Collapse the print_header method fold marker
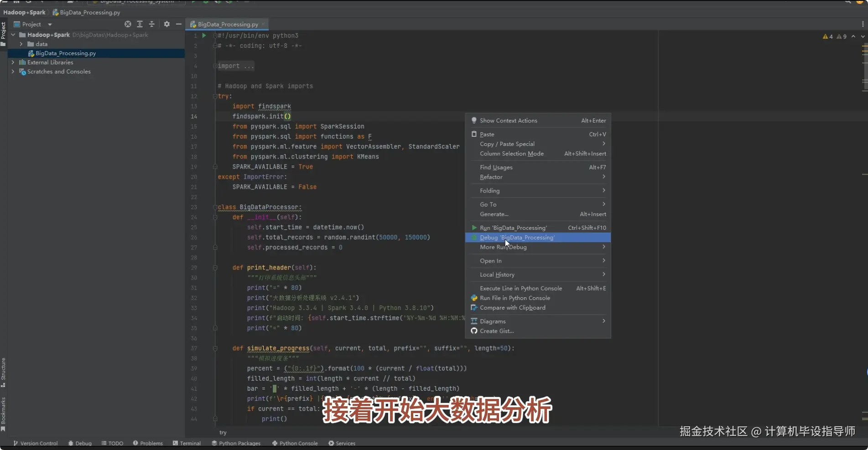Screen dimensions: 868x450 pos(215,268)
